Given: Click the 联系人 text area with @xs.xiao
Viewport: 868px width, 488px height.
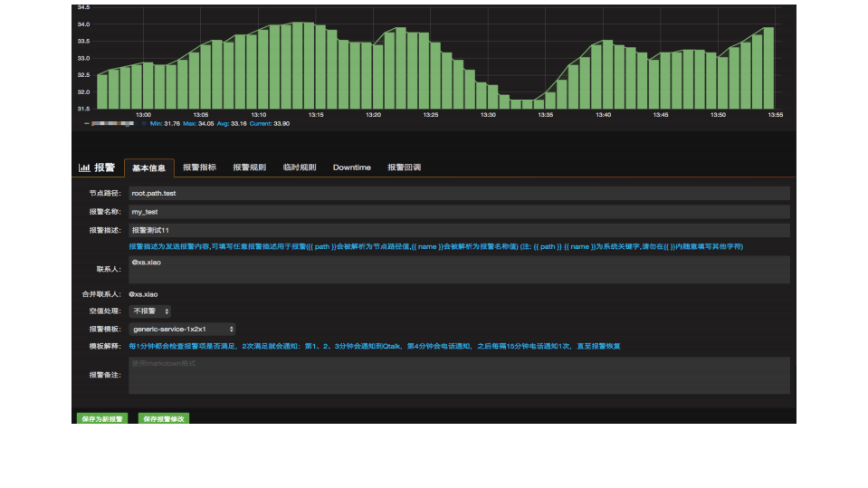Looking at the screenshot, I should (x=458, y=269).
